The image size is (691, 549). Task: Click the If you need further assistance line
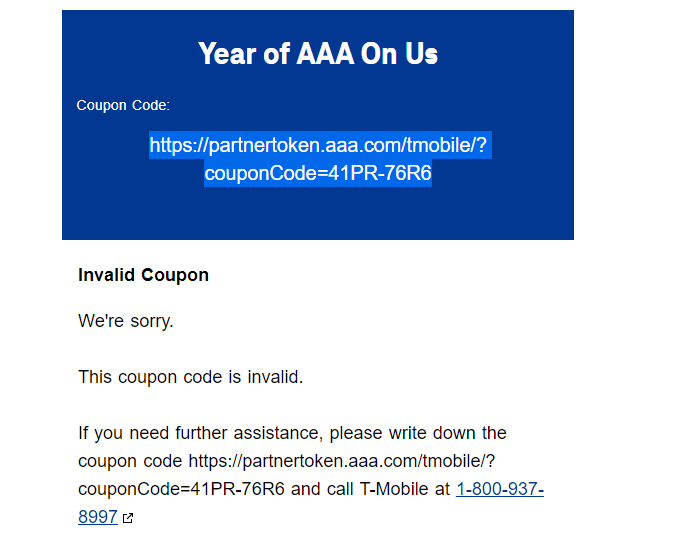pos(292,433)
